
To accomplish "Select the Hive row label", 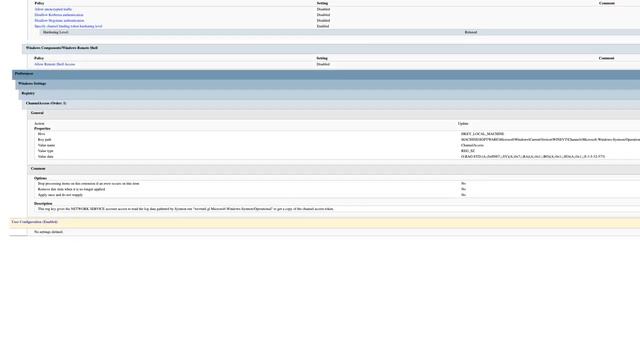I will point(41,134).
